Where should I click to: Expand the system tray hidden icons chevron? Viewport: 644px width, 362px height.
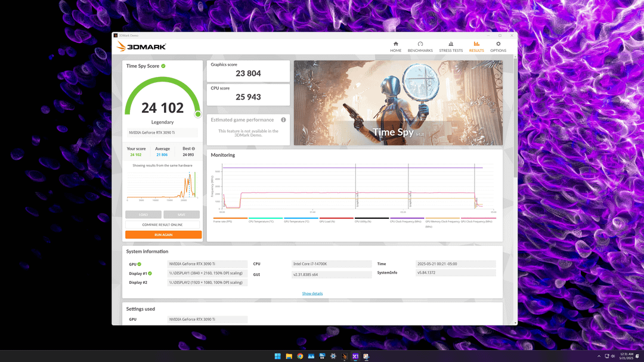(x=599, y=356)
